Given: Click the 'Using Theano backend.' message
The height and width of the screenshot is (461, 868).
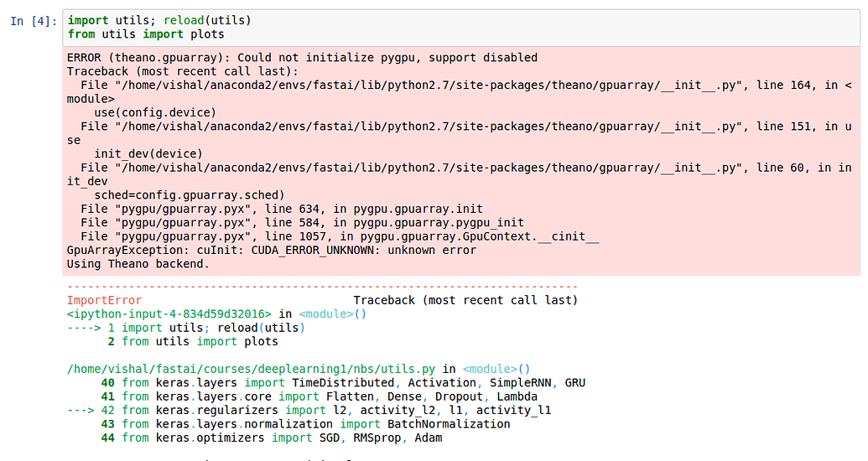Looking at the screenshot, I should click(x=138, y=264).
